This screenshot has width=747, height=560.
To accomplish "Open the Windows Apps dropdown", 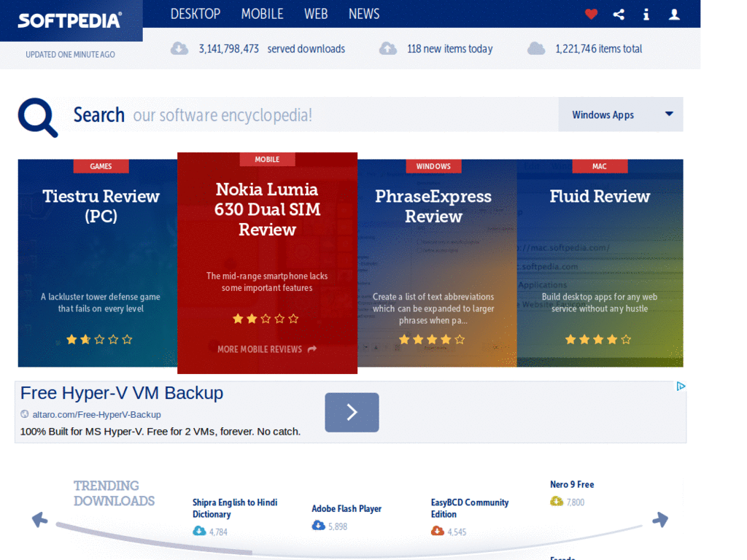I will 620,114.
